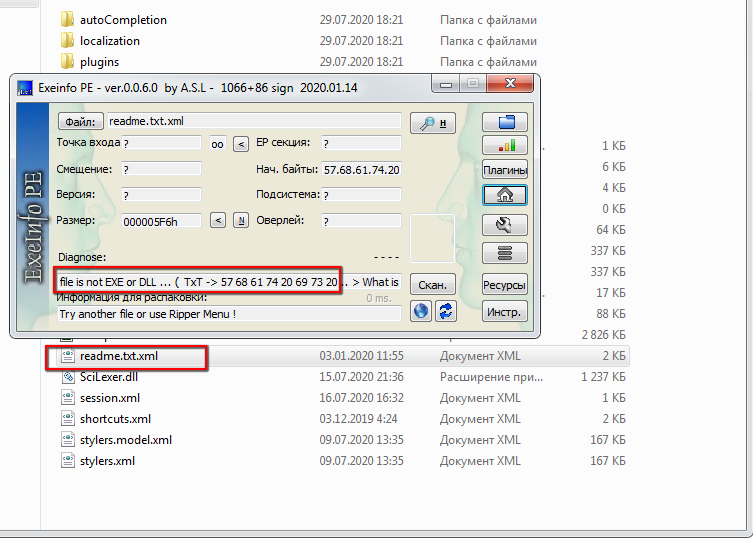Click the blue globe icon button
Image resolution: width=753 pixels, height=538 pixels.
(x=421, y=311)
